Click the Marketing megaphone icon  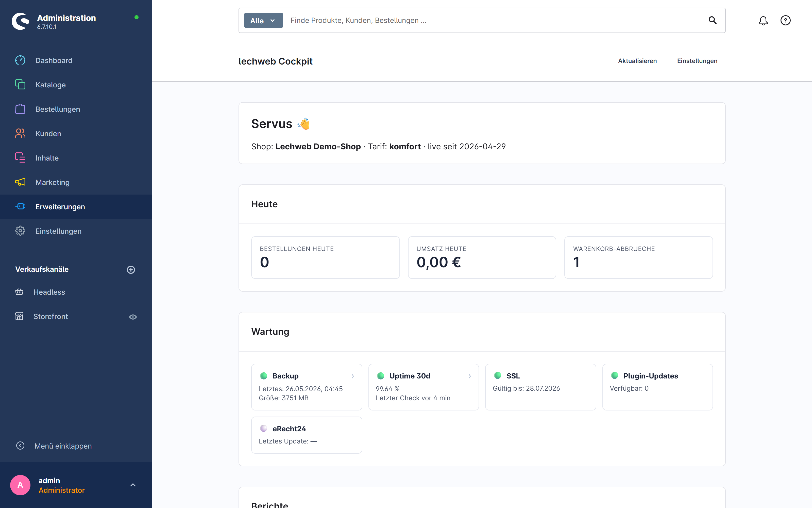point(20,182)
